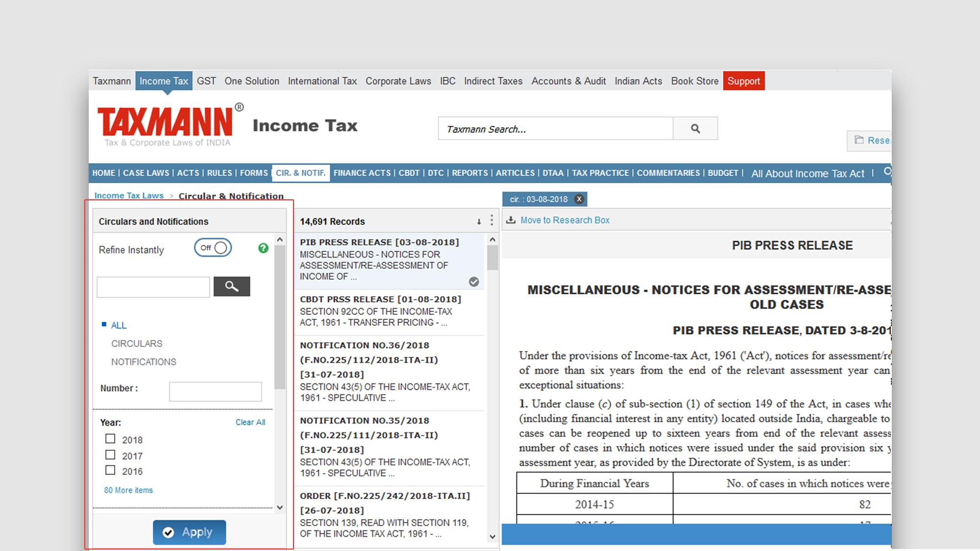Switch to GST top tab

[206, 81]
